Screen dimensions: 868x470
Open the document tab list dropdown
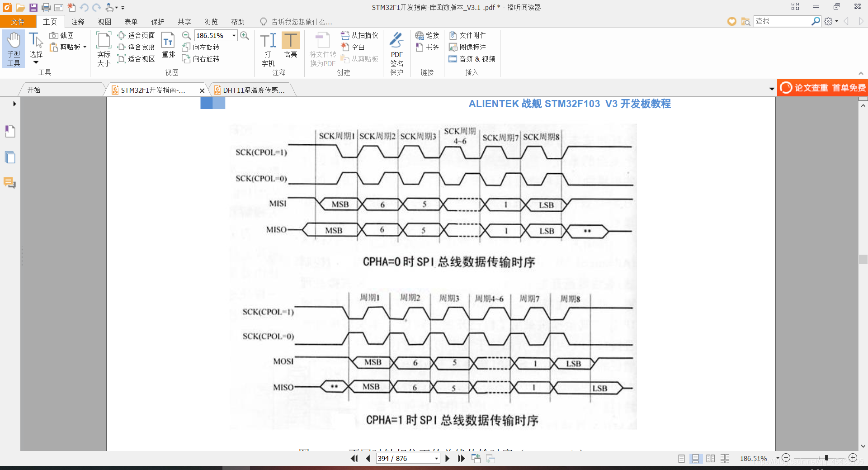click(x=772, y=89)
